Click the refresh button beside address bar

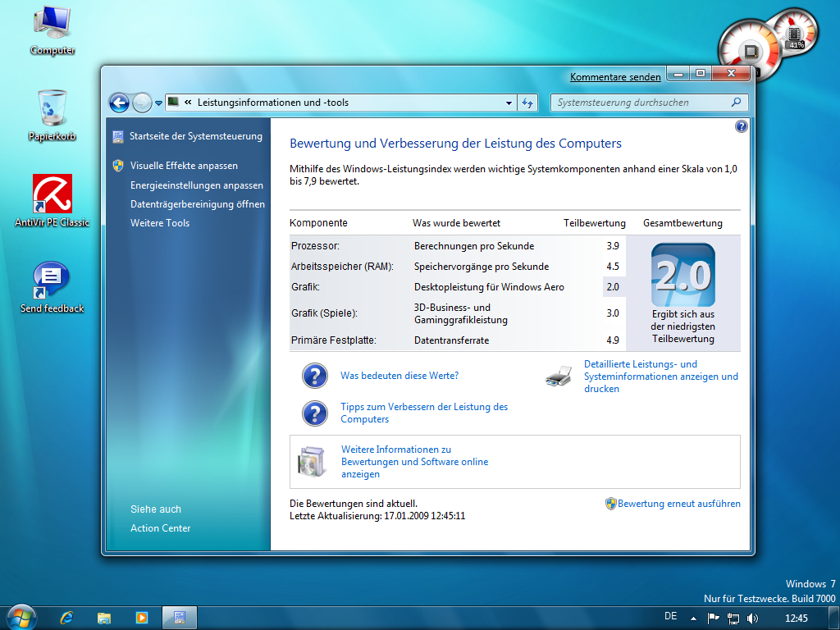(527, 103)
